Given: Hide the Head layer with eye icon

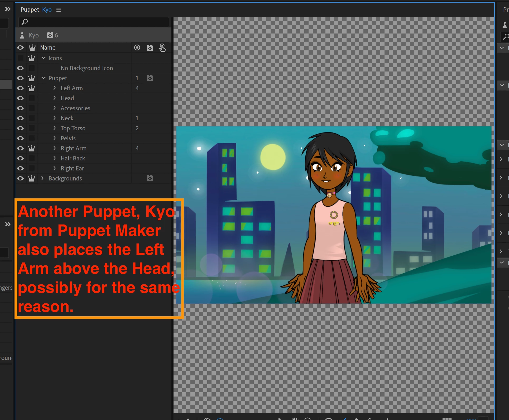Looking at the screenshot, I should 20,98.
